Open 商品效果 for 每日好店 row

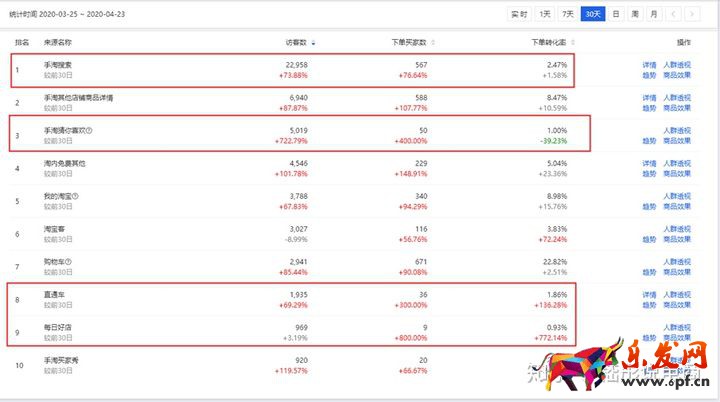tap(678, 340)
